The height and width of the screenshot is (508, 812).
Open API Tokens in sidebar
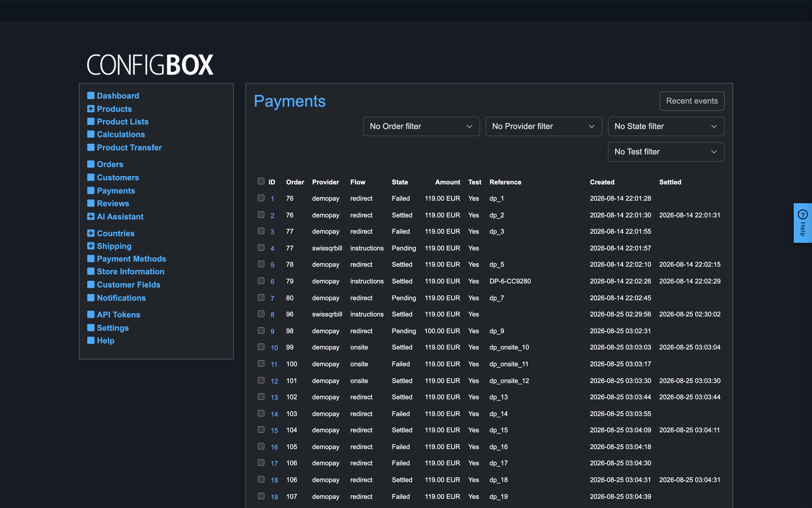pos(119,315)
